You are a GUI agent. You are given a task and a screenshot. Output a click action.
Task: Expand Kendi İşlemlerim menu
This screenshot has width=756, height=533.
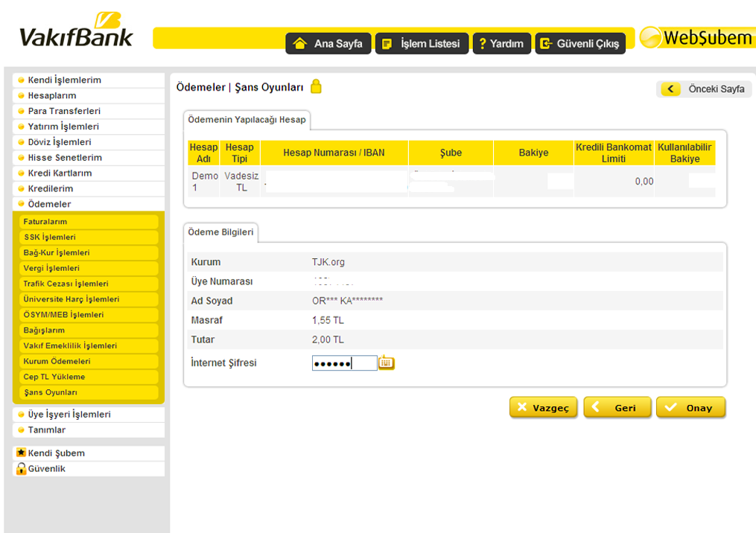click(x=88, y=80)
